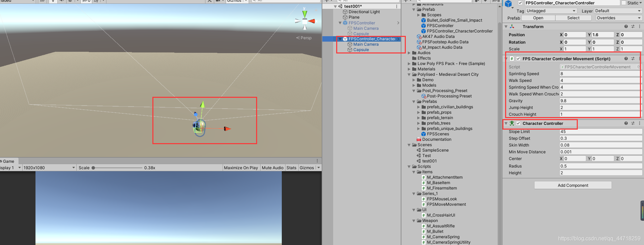Open the test001 scene options kebab menu
The image size is (644, 245).
coord(397,6)
